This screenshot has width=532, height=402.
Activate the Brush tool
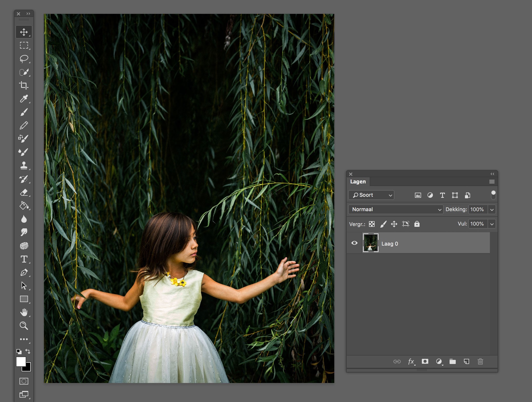pyautogui.click(x=24, y=112)
